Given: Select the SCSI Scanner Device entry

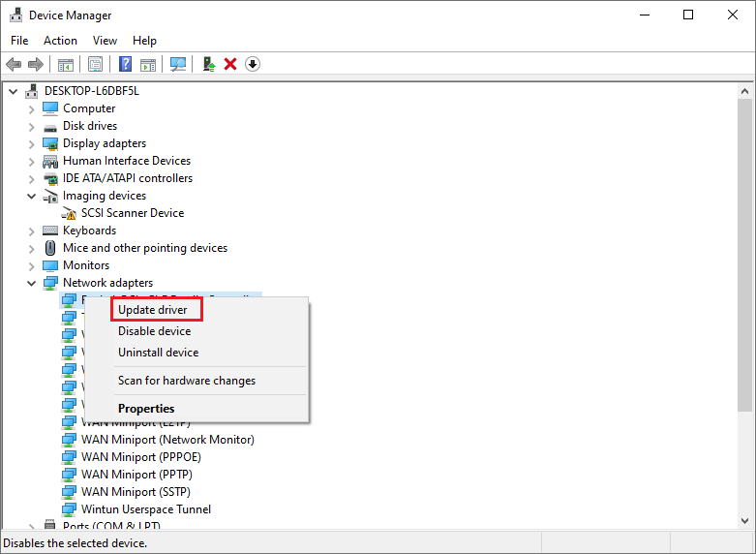Looking at the screenshot, I should point(132,213).
